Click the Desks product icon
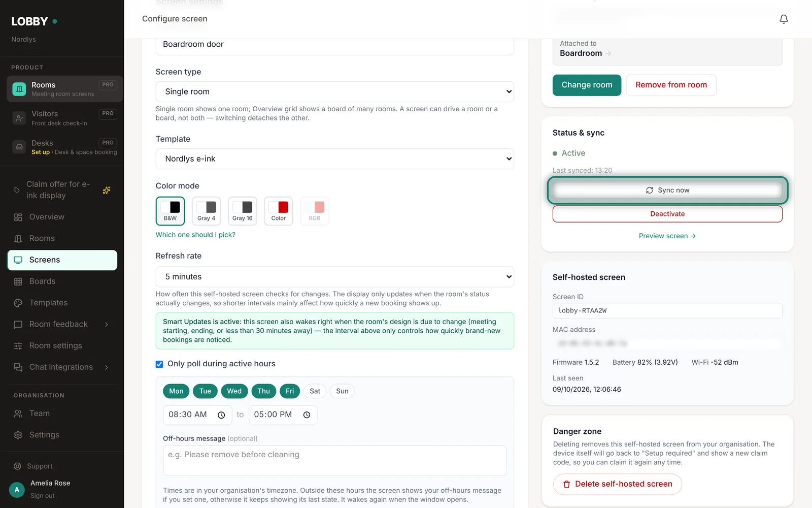 [19, 147]
